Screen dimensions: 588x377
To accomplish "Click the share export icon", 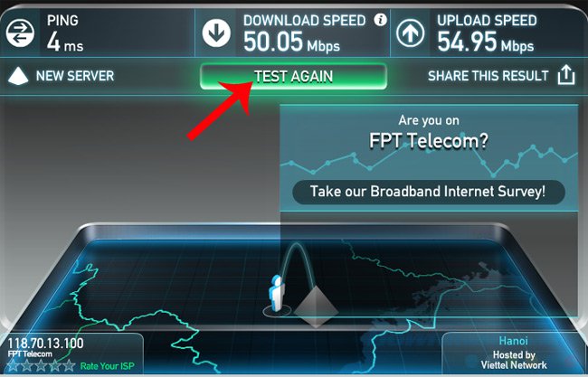I will (x=566, y=74).
